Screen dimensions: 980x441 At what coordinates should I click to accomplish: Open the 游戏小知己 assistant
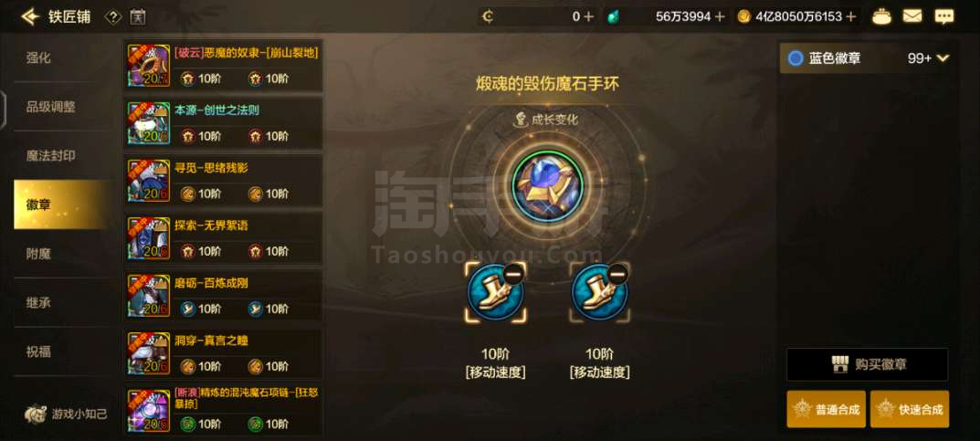click(65, 414)
